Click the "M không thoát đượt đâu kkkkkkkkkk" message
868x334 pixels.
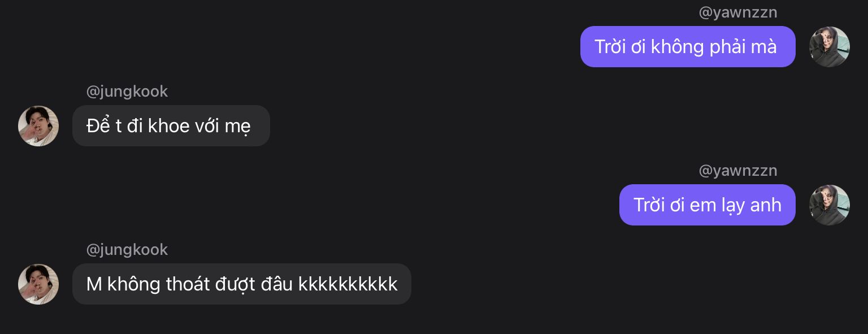click(241, 284)
